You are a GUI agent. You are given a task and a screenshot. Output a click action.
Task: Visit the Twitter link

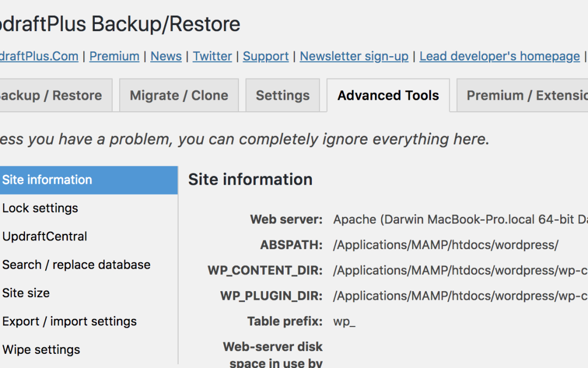click(212, 56)
